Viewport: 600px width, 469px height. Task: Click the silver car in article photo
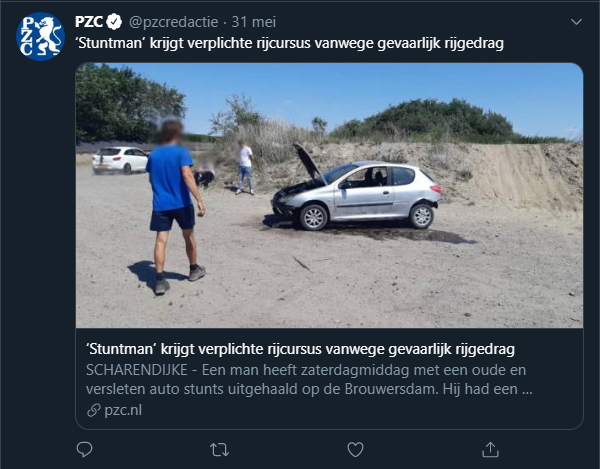click(x=356, y=191)
